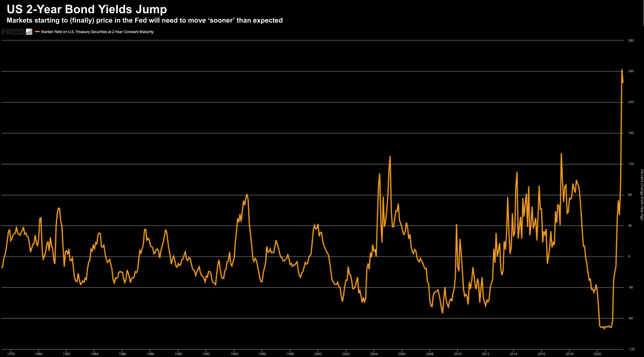Screen dimensions: 644x357
Task: Click the -120 value on the y-axis
Action: click(x=631, y=349)
